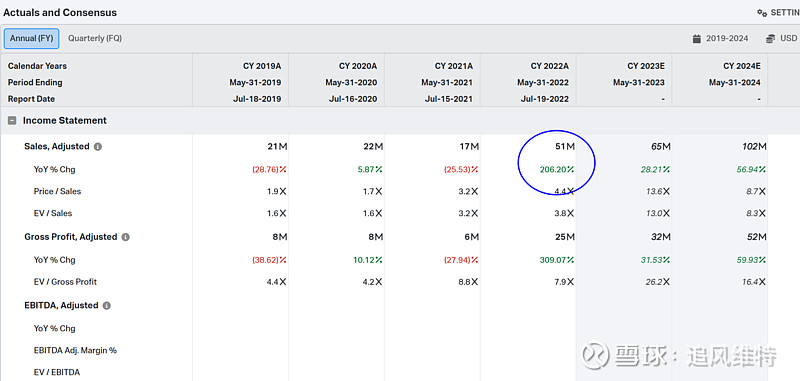Click the CY 2022A column header
The image size is (800, 381).
click(x=549, y=66)
